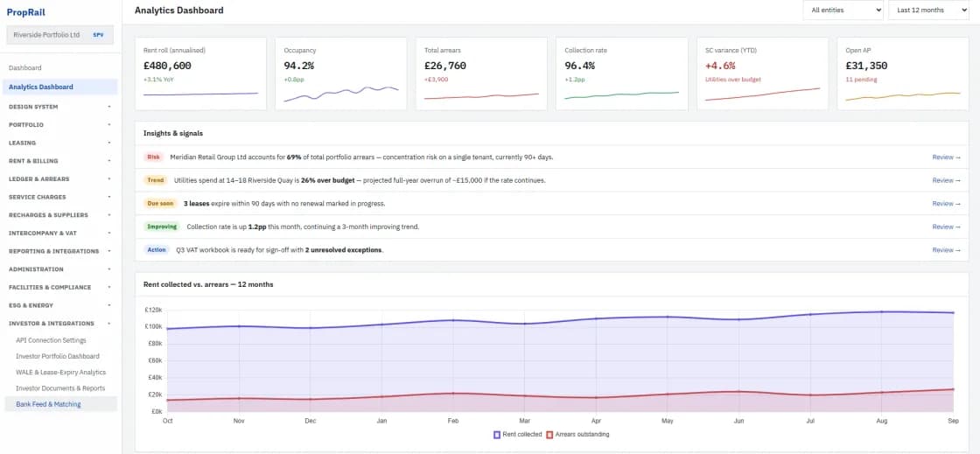980x454 pixels.
Task: Expand the Service Charges section
Action: pos(60,198)
